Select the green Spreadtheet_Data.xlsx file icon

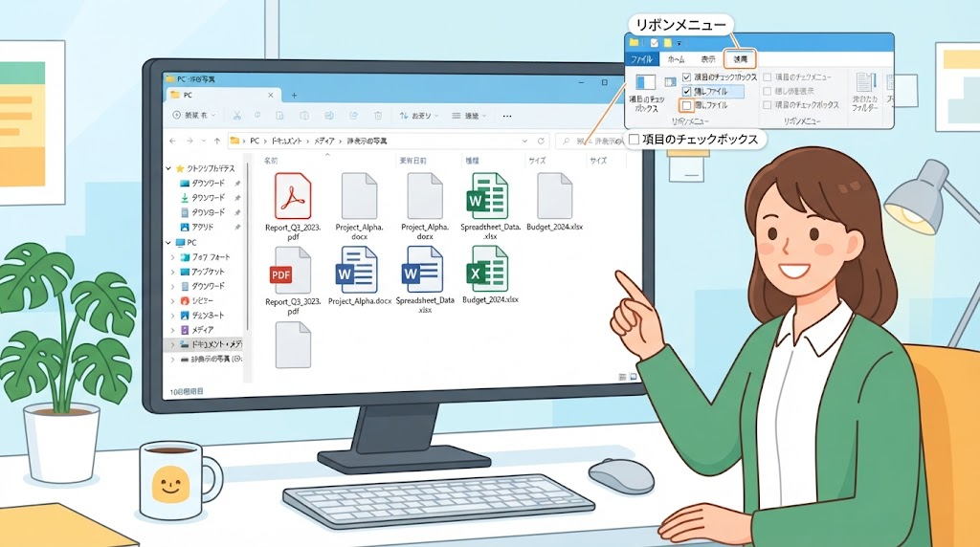point(487,196)
